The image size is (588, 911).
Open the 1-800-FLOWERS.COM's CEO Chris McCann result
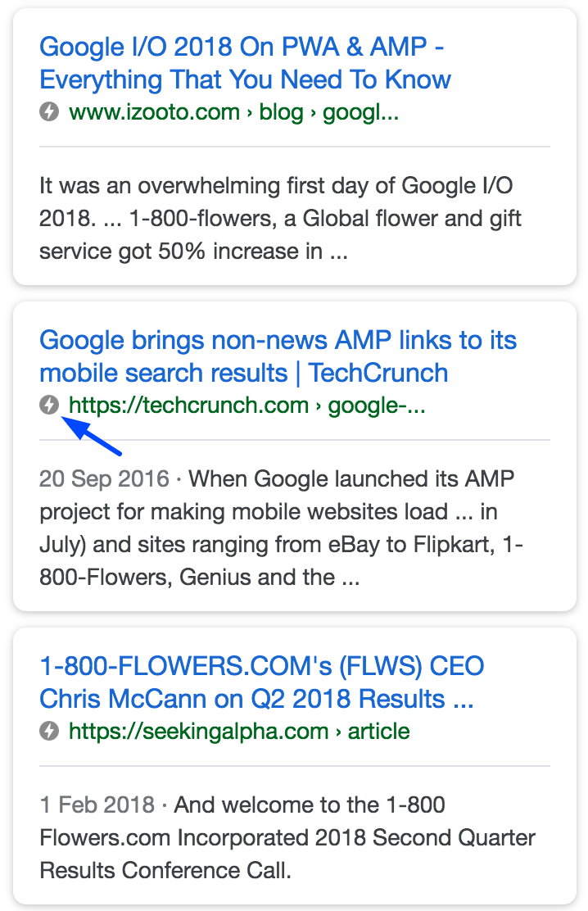tap(261, 682)
